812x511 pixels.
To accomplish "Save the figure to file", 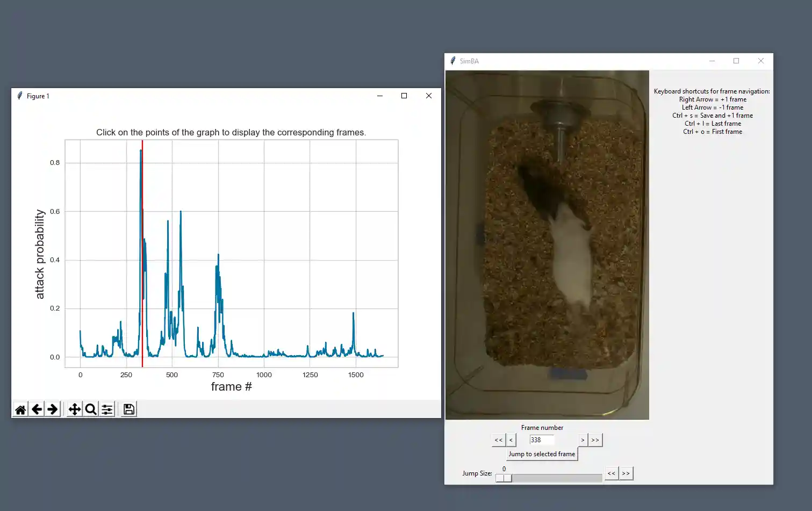I will (x=129, y=409).
